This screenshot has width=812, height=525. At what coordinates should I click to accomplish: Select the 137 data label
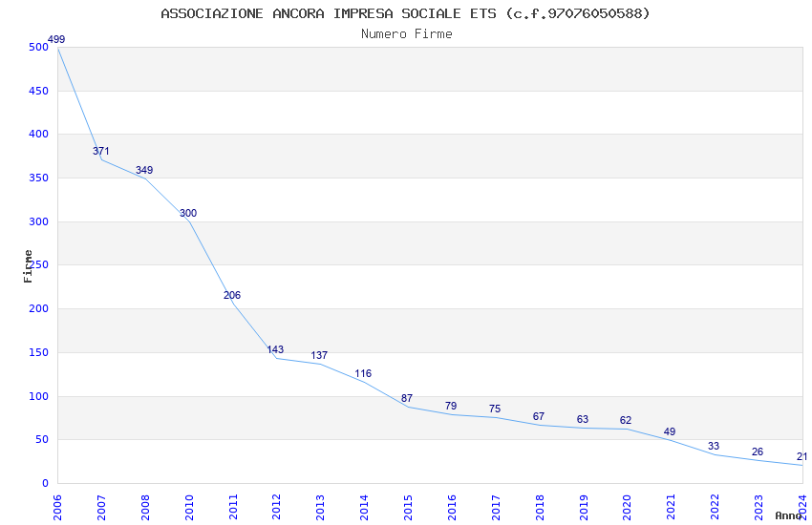pos(319,355)
